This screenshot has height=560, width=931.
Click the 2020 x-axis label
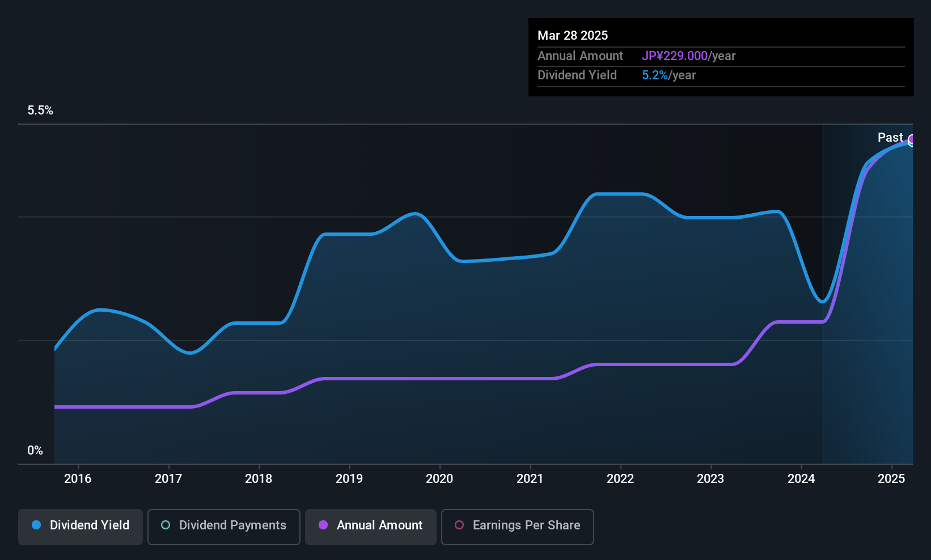click(439, 478)
